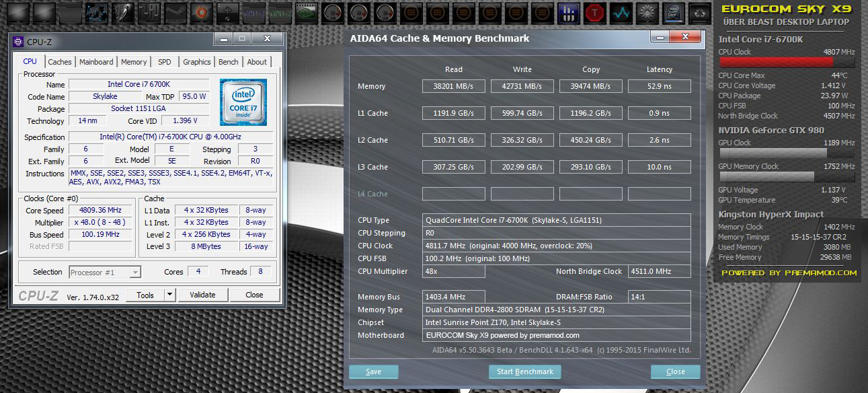Click the Code Name value Skylake
Image resolution: width=868 pixels, height=393 pixels.
coord(104,96)
